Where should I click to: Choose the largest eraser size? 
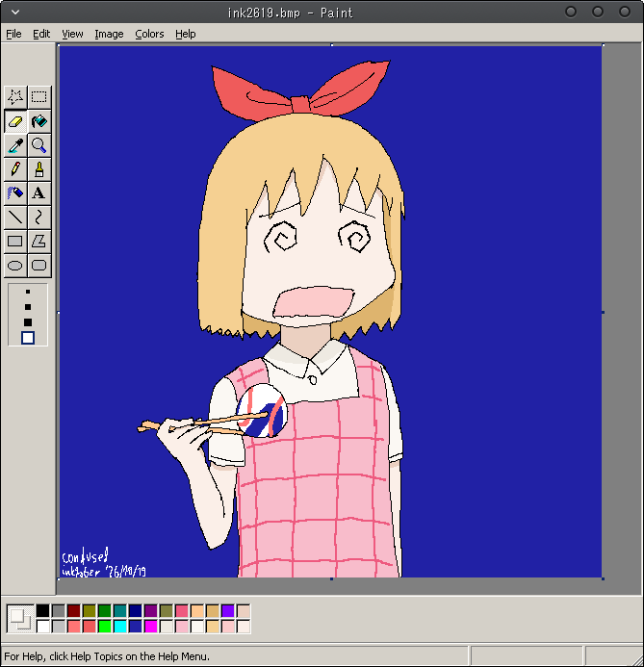(28, 338)
